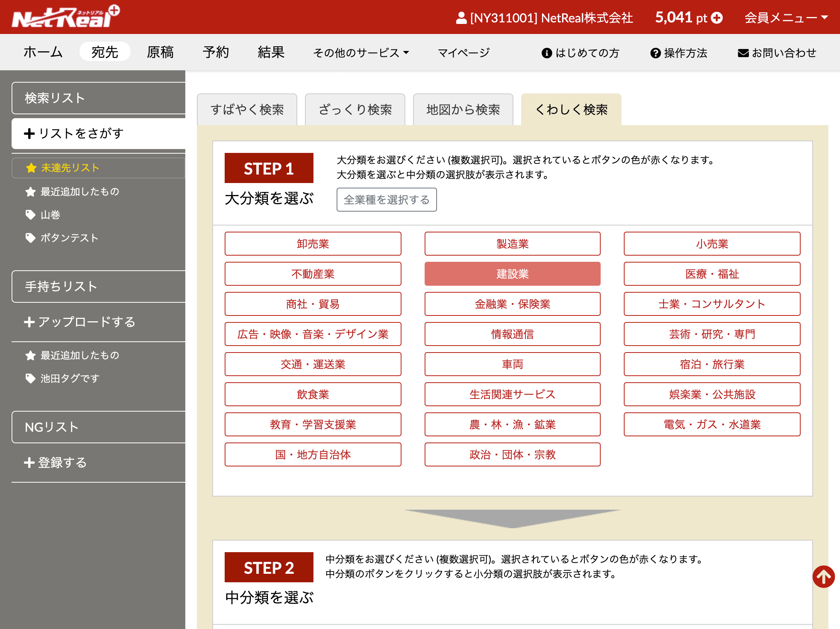Select the 電気・ガス・水道業 category
The width and height of the screenshot is (840, 629).
(x=712, y=424)
